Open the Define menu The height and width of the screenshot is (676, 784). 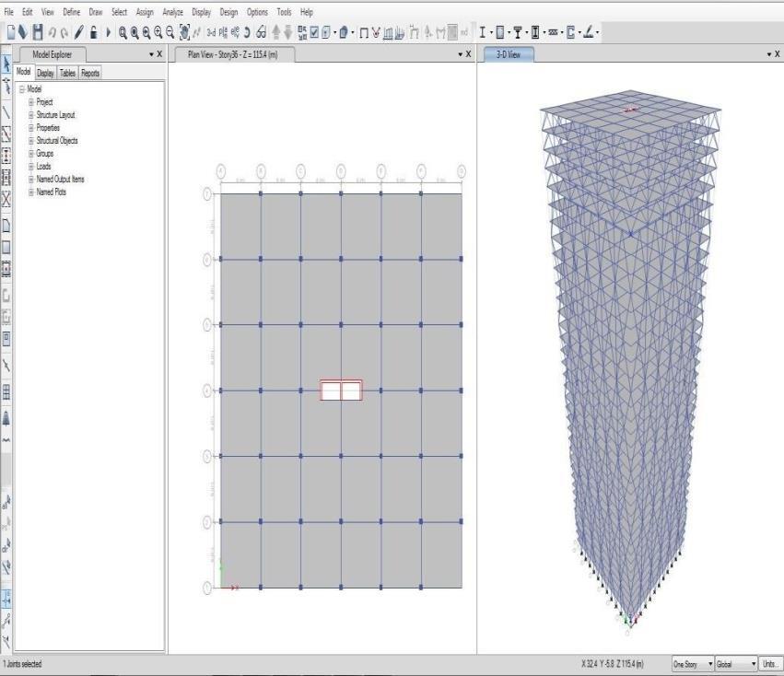pos(72,11)
